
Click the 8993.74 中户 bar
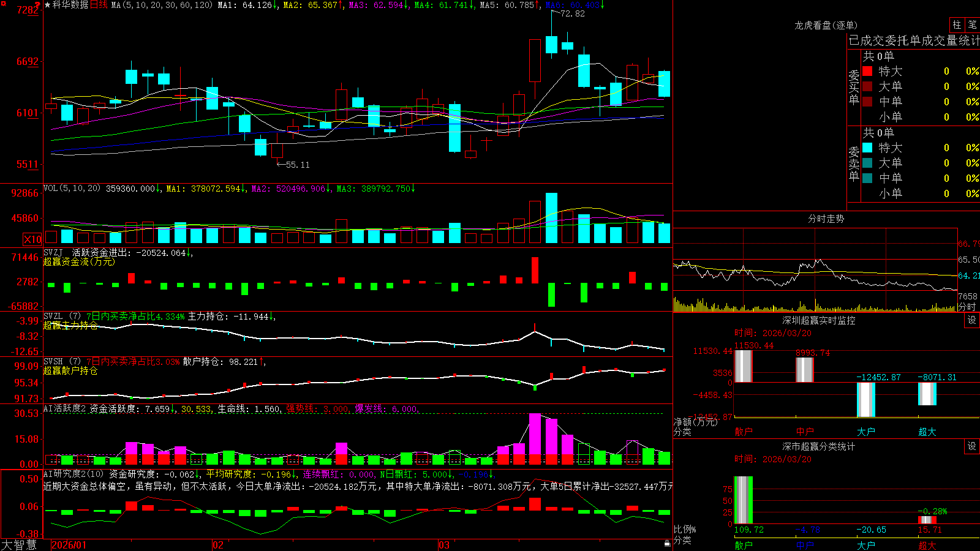pos(805,370)
